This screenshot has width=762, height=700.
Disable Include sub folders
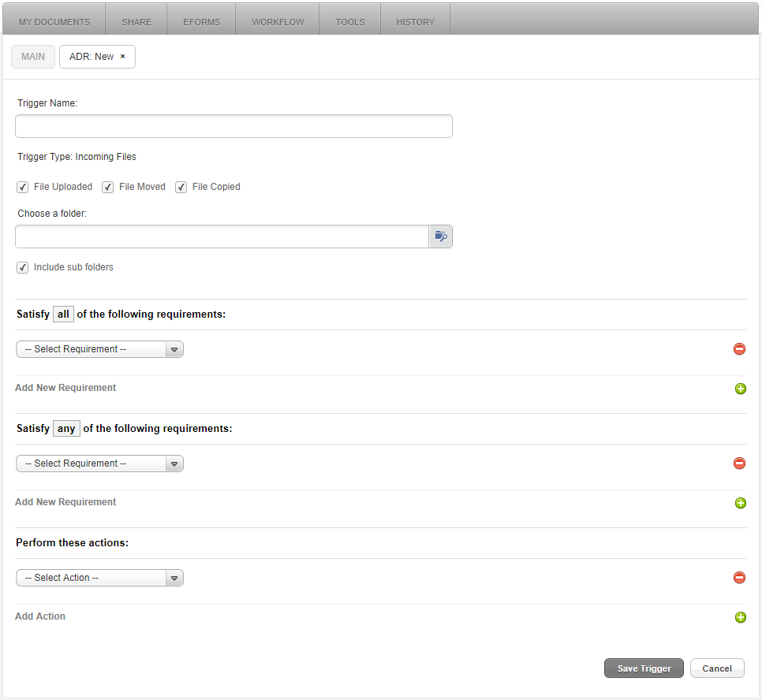click(x=22, y=267)
